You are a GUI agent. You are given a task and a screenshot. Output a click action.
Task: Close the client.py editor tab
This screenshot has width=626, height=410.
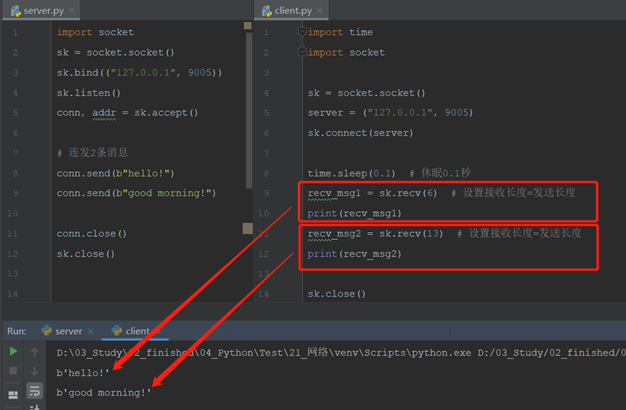click(319, 10)
